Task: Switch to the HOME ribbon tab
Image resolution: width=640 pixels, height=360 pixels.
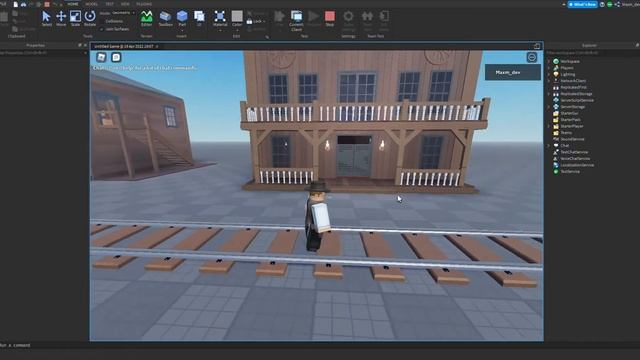Action: 73,4
